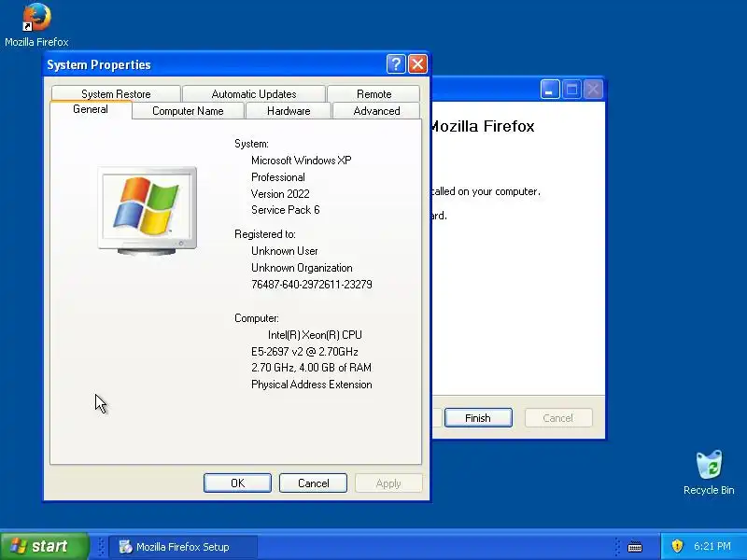Click the 'Unknown Organization' text
Screen dimensions: 747x560
pyautogui.click(x=302, y=268)
